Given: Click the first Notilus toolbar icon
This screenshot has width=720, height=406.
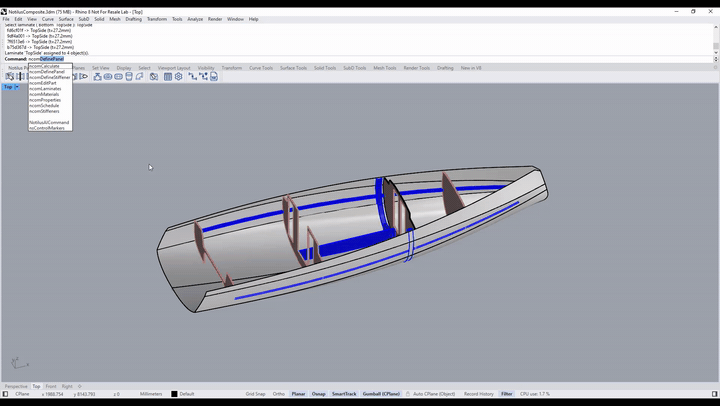Looking at the screenshot, I should (10, 76).
